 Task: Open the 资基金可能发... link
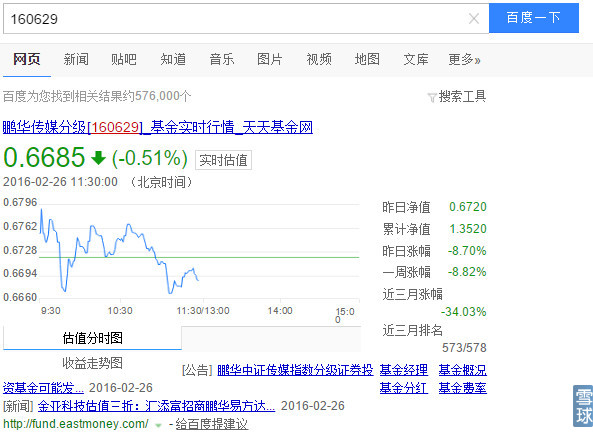click(x=43, y=388)
